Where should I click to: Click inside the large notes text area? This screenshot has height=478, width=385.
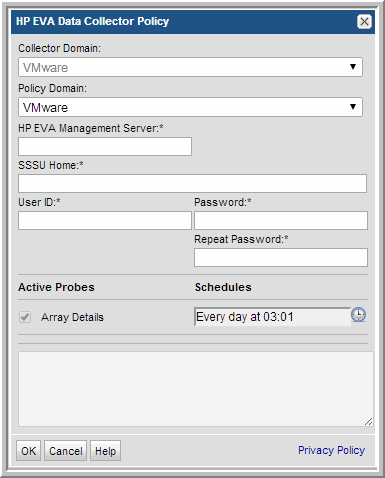click(196, 389)
